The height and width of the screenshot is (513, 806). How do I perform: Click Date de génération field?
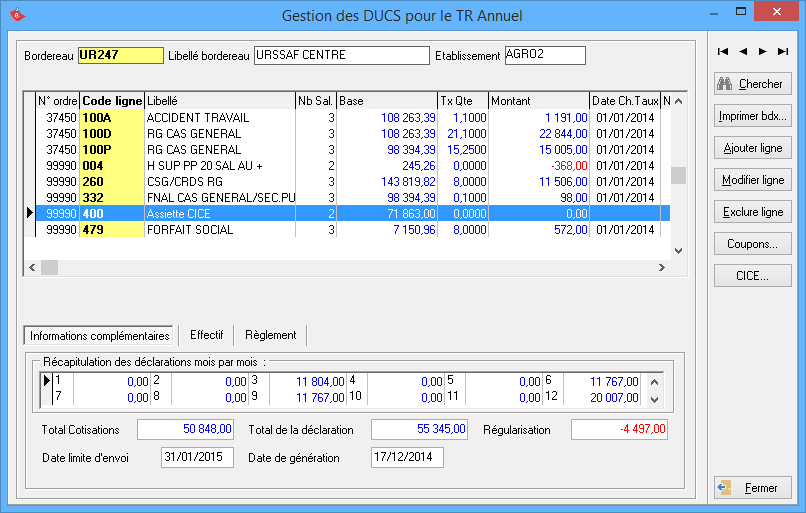point(407,457)
